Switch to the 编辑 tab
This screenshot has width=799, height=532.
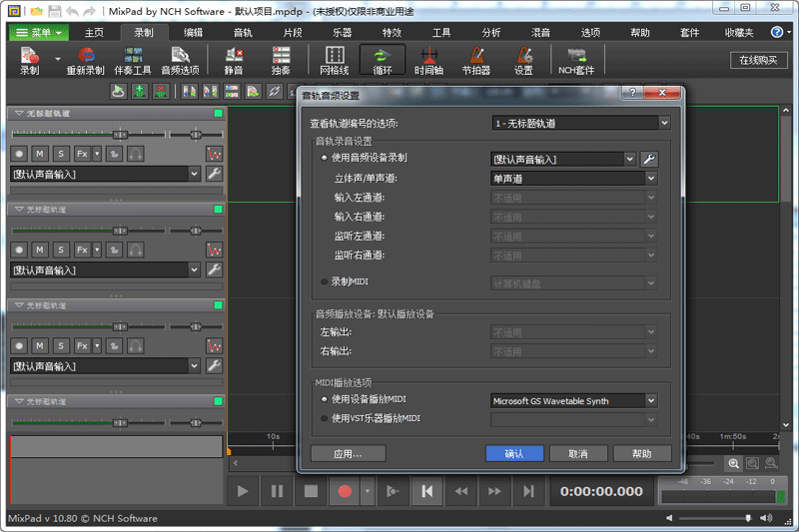click(193, 33)
